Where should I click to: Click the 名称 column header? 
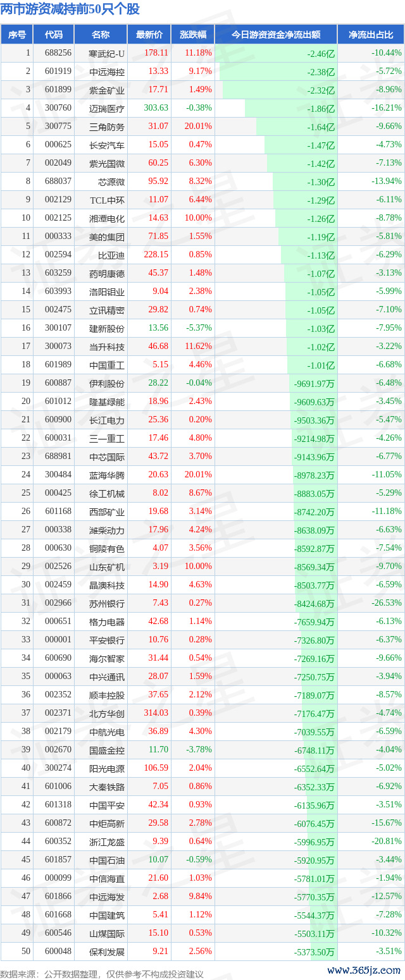coord(101,35)
